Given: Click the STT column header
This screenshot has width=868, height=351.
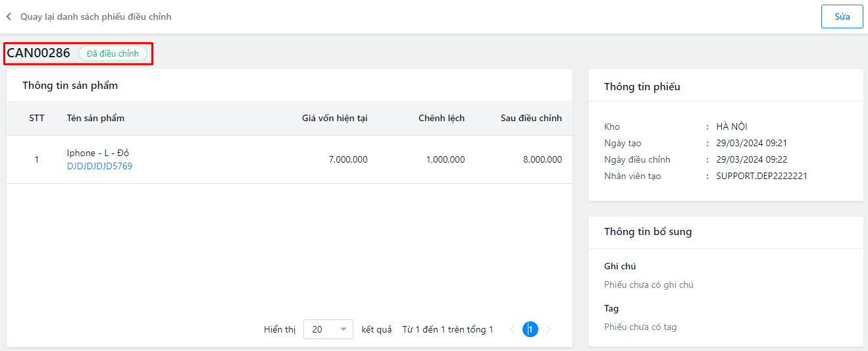Looking at the screenshot, I should click(37, 118).
